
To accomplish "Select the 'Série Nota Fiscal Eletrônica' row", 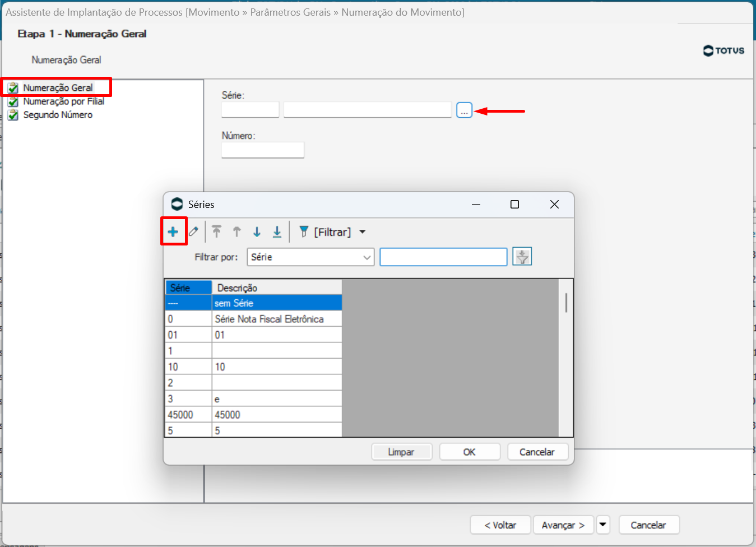I will coord(253,319).
